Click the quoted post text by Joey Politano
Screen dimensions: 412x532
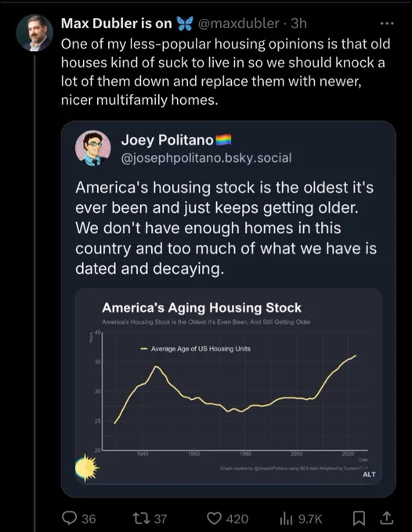click(226, 228)
